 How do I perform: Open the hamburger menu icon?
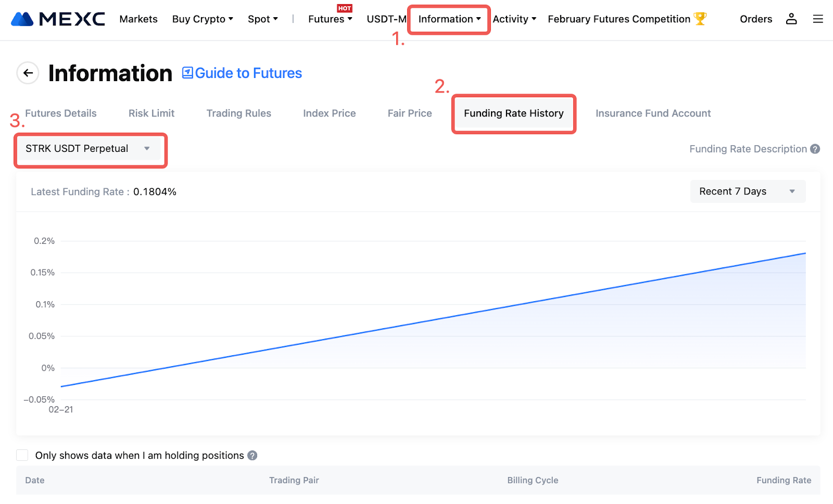[818, 19]
